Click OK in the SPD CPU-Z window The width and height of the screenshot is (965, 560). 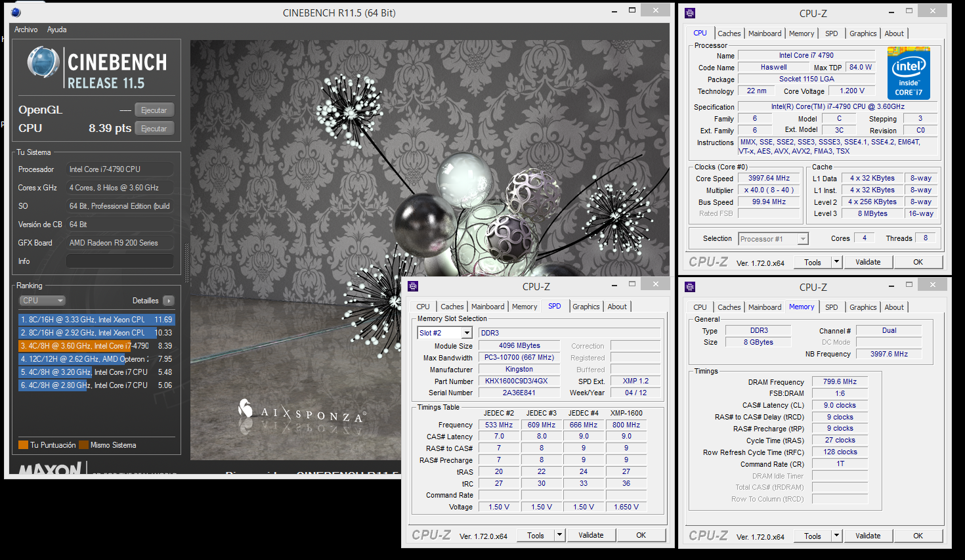coord(641,535)
